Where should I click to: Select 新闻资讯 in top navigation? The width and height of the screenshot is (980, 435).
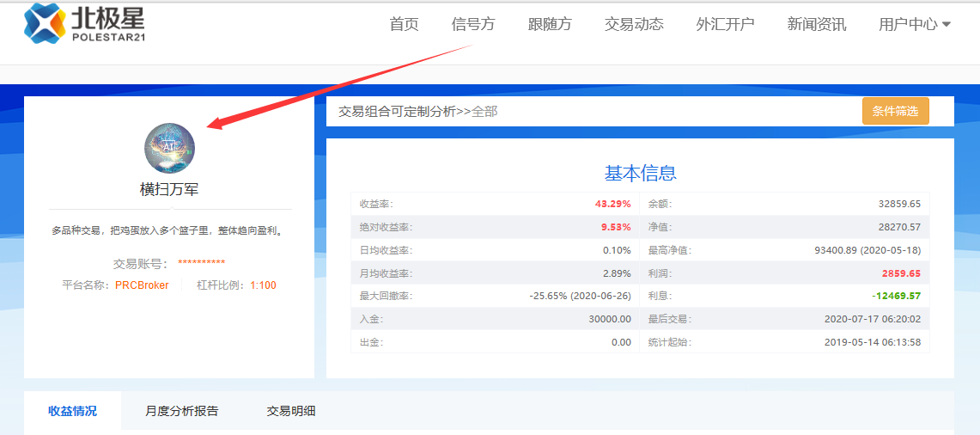tap(816, 24)
